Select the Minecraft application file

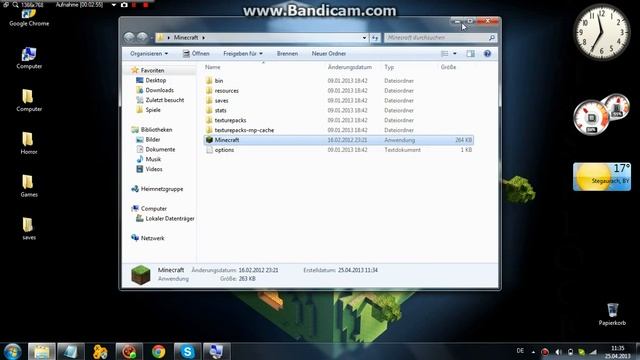[339, 140]
